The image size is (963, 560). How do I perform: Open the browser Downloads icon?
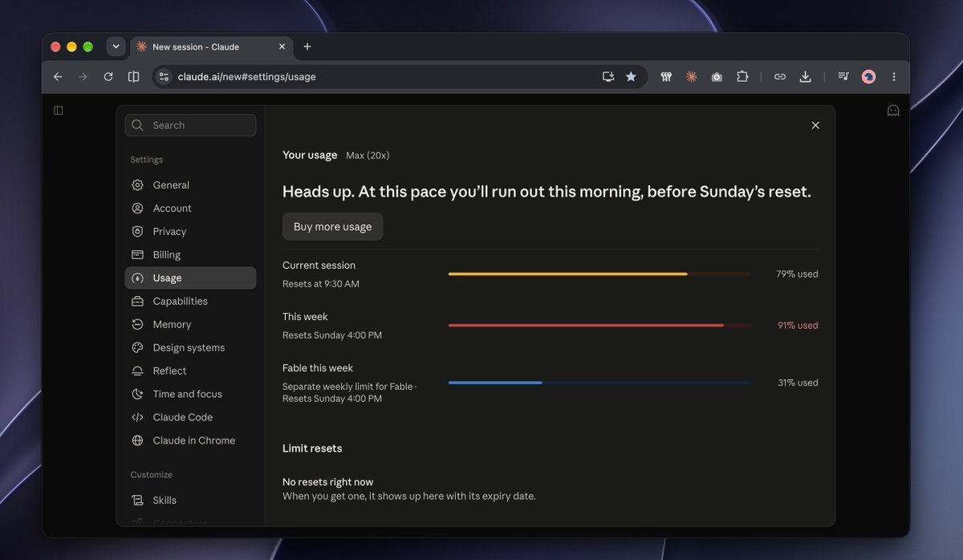tap(806, 77)
